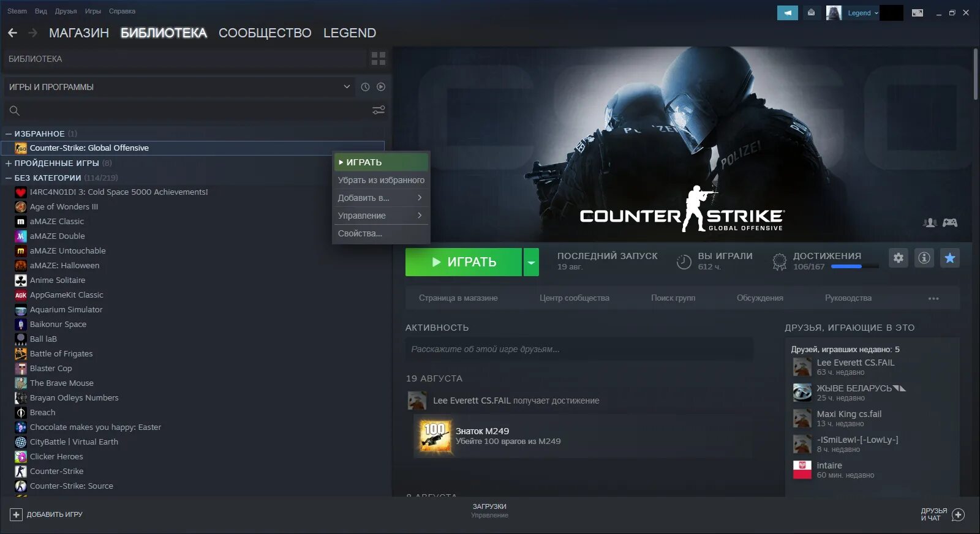Open the notifications envelope icon

(811, 13)
